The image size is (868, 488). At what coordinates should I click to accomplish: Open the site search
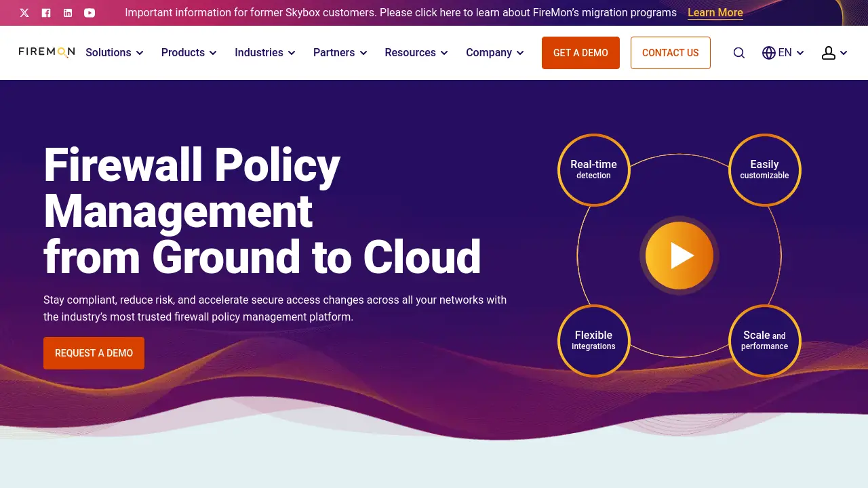click(738, 52)
